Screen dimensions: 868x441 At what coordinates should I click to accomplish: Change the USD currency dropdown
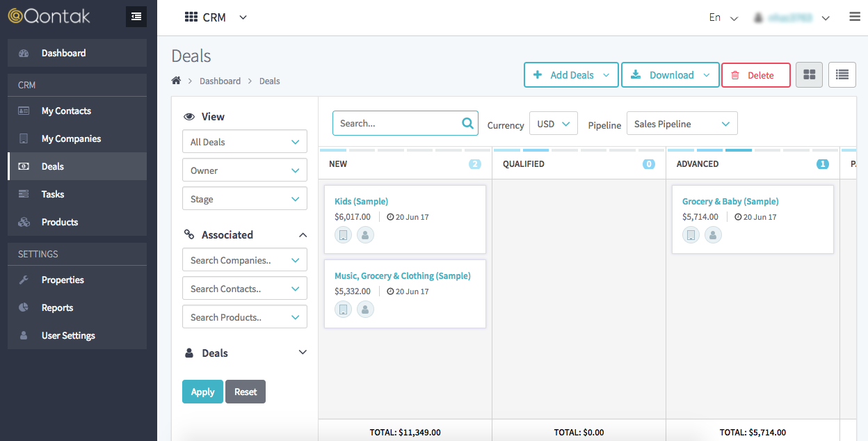pos(554,124)
